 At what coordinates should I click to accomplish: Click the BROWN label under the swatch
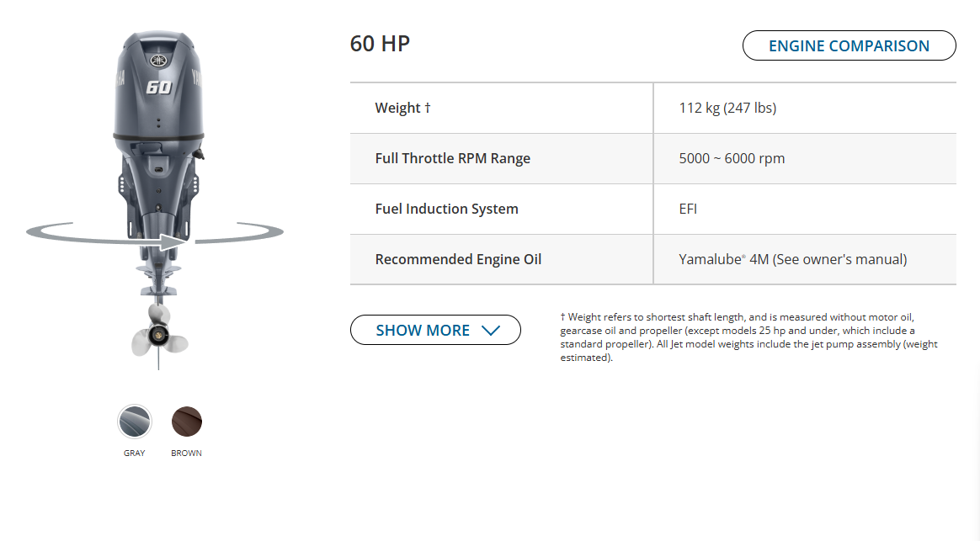(x=187, y=453)
